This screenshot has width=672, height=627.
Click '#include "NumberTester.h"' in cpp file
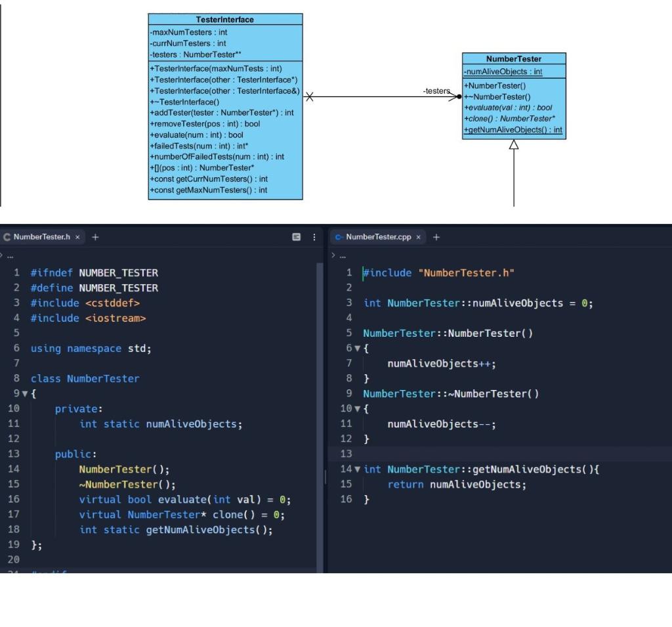coord(439,273)
